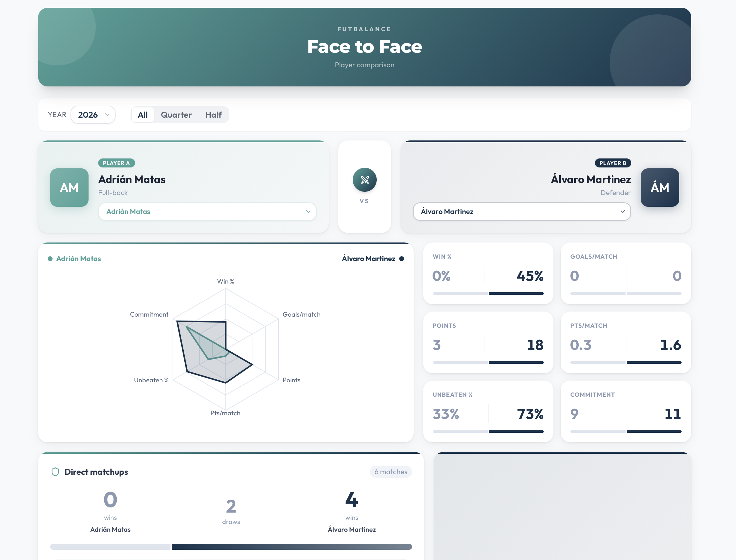The width and height of the screenshot is (736, 560).
Task: Click the crossed swords VS icon
Action: tap(364, 180)
